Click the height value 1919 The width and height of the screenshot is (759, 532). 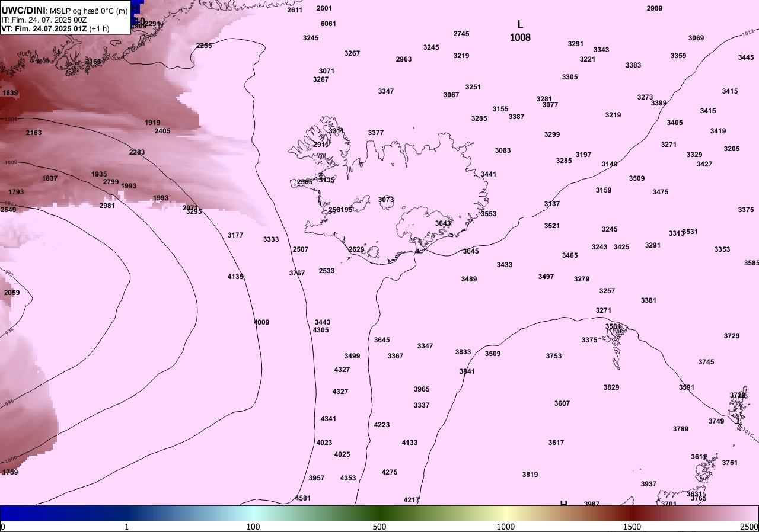point(152,123)
